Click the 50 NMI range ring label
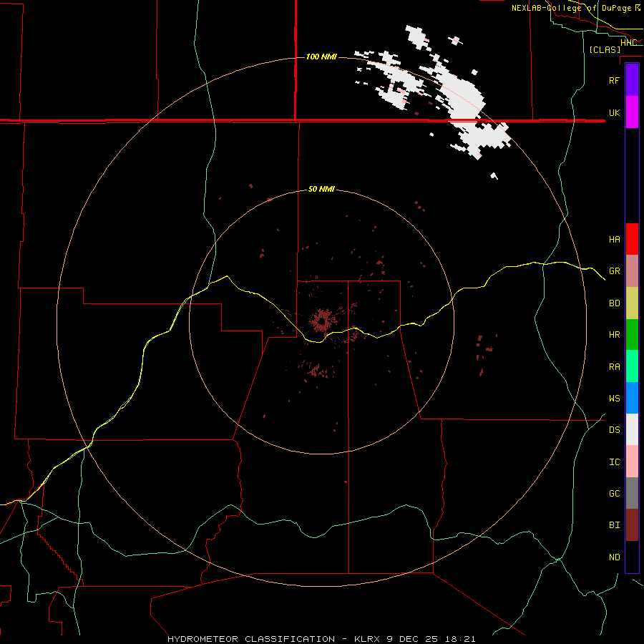Image resolution: width=644 pixels, height=644 pixels. click(x=321, y=189)
